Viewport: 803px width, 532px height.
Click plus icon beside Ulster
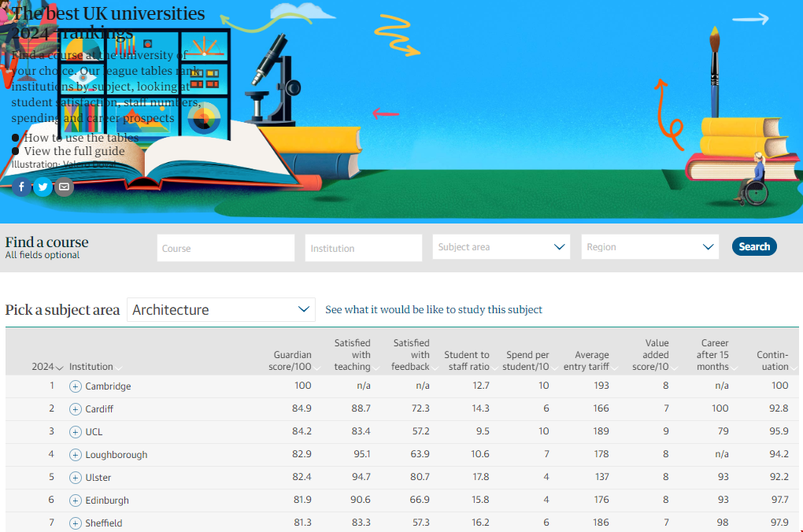pos(76,478)
